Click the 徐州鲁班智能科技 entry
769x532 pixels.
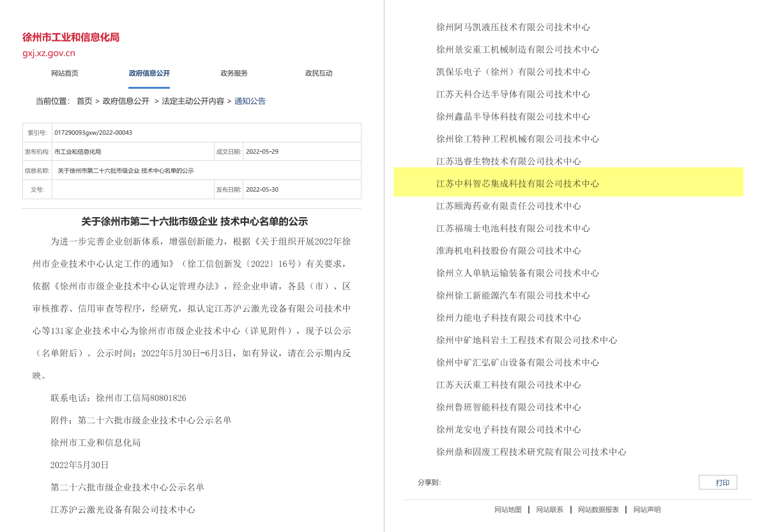(x=508, y=407)
